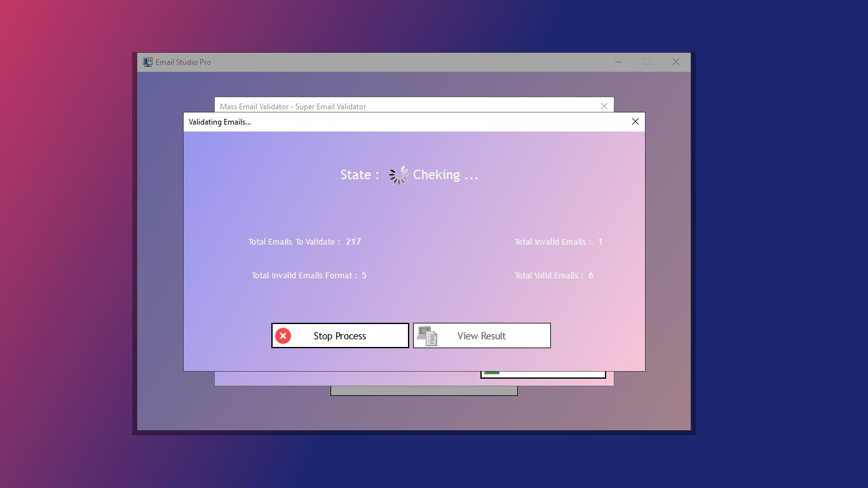Viewport: 868px width, 488px height.
Task: Click the Total Valid Emails value 6
Action: [591, 275]
